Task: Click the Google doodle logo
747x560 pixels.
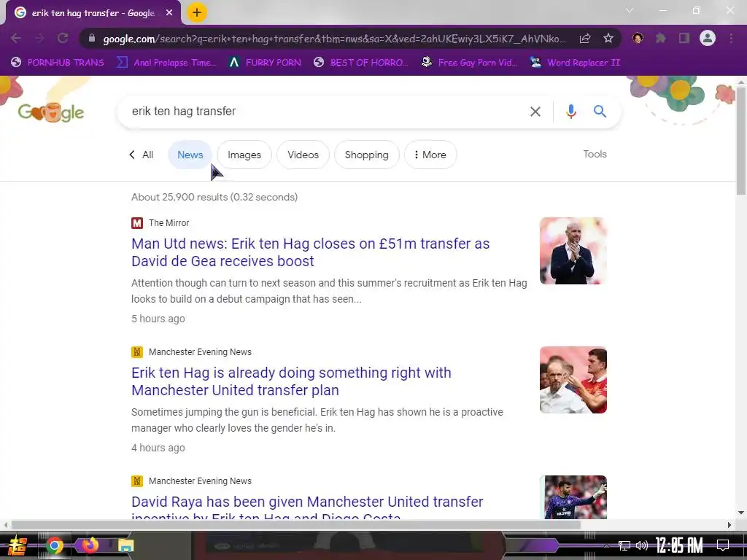Action: [51, 112]
